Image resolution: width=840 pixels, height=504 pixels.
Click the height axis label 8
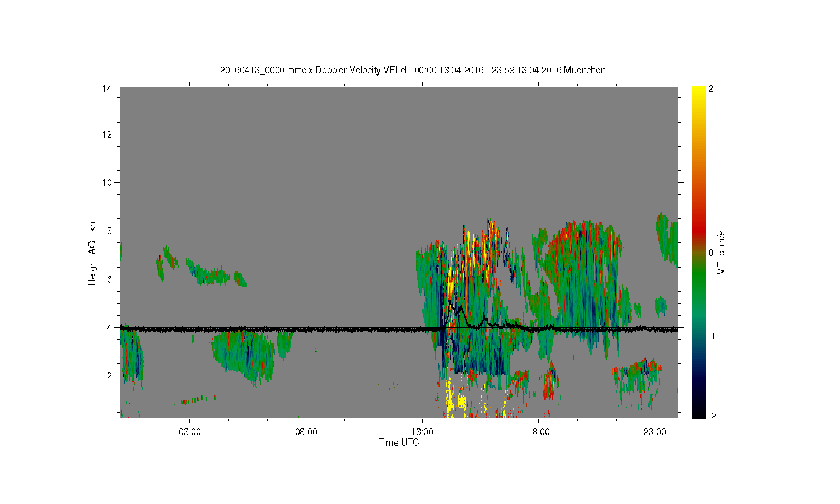pyautogui.click(x=109, y=231)
